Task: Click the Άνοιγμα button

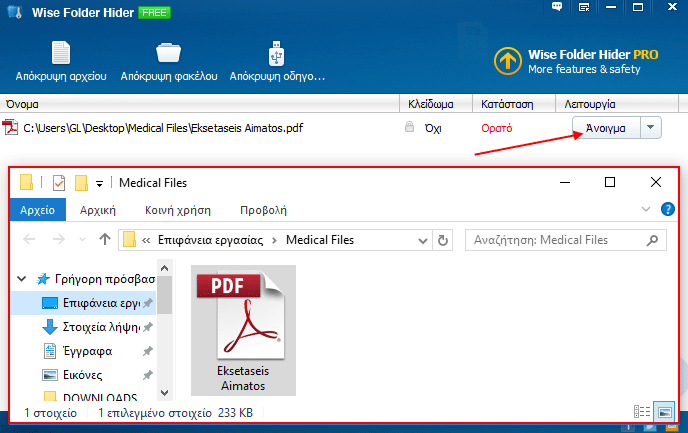Action: pos(606,128)
